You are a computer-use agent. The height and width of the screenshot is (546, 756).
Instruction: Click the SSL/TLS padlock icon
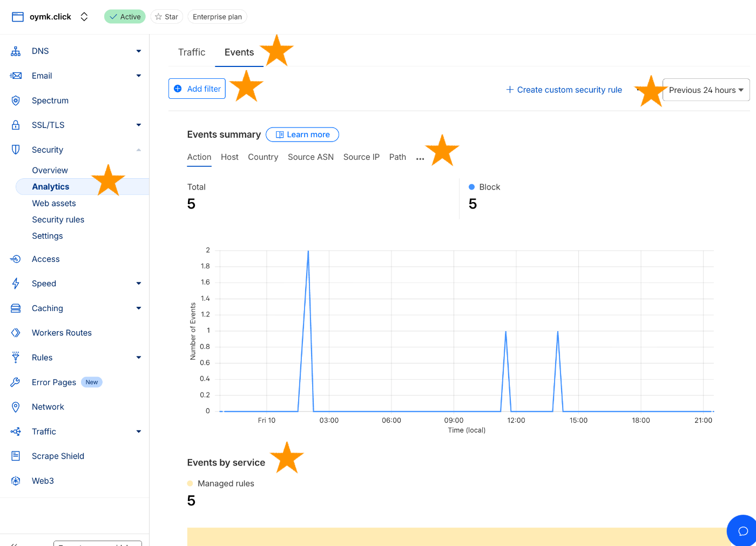tap(16, 125)
